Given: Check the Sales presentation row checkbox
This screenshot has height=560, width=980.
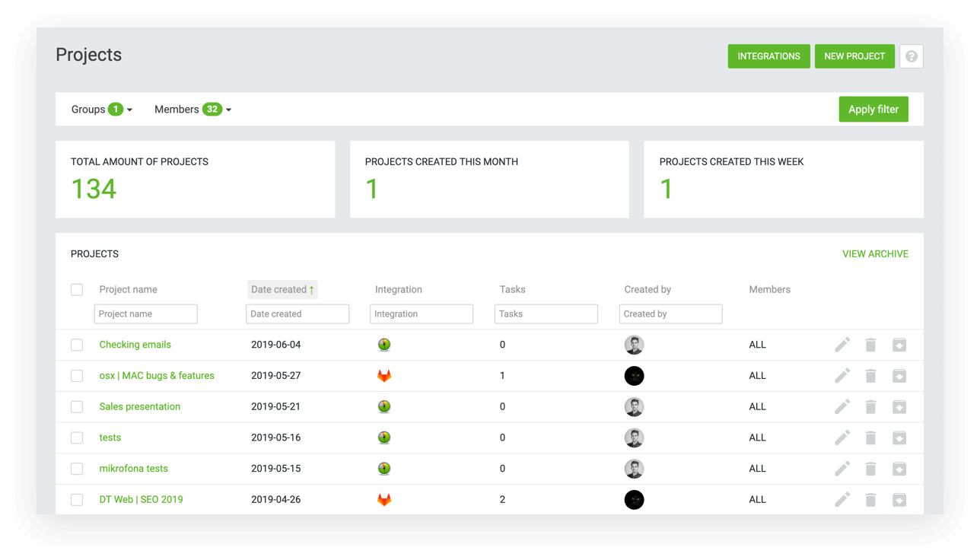Looking at the screenshot, I should [77, 407].
